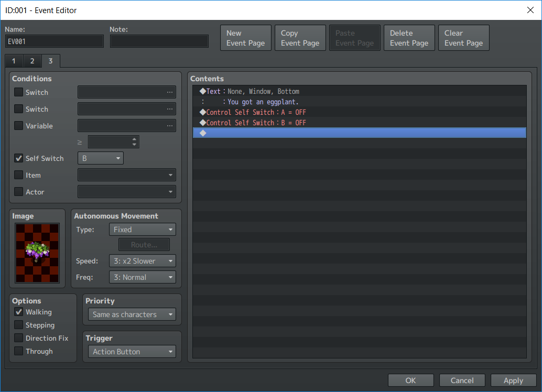Screen dimensions: 542x392
Task: Click the variable value stepper arrows
Action: [134, 142]
